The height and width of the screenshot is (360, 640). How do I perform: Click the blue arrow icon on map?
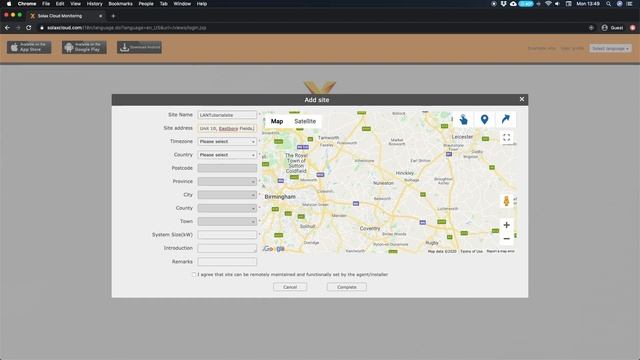505,120
